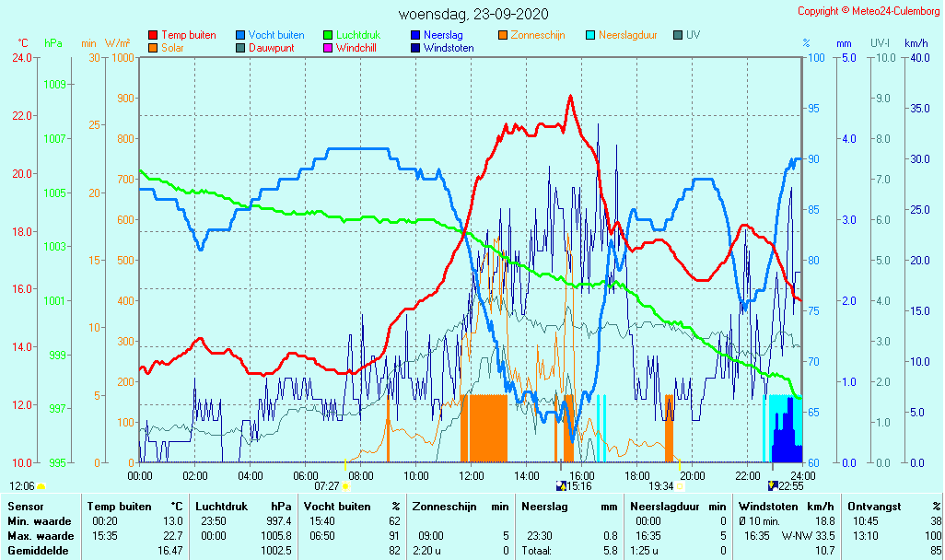Screen dimensions: 945x560
Task: Click the moonrise icon beside 15:16
Action: [x=561, y=486]
